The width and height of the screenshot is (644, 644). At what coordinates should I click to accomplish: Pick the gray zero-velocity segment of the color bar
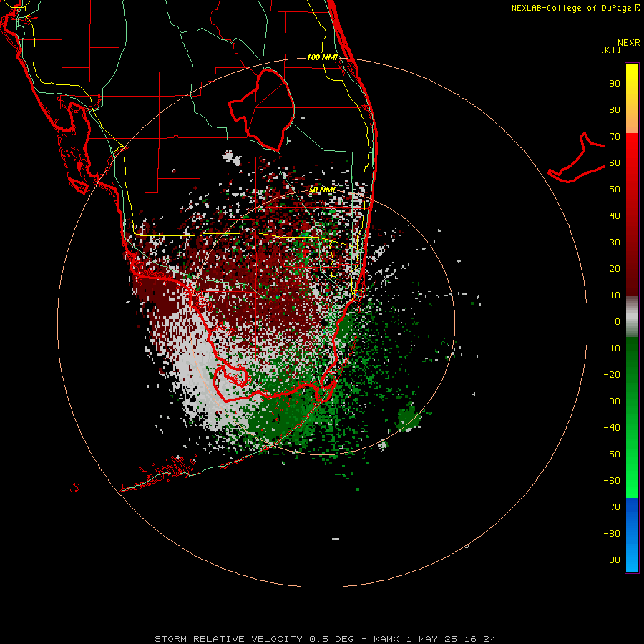pos(632,317)
